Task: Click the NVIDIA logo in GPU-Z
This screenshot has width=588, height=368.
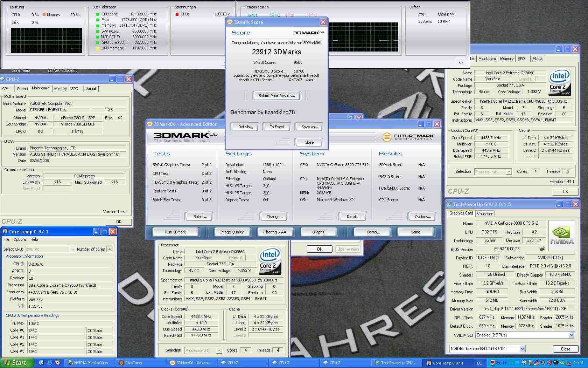Action: point(561,236)
